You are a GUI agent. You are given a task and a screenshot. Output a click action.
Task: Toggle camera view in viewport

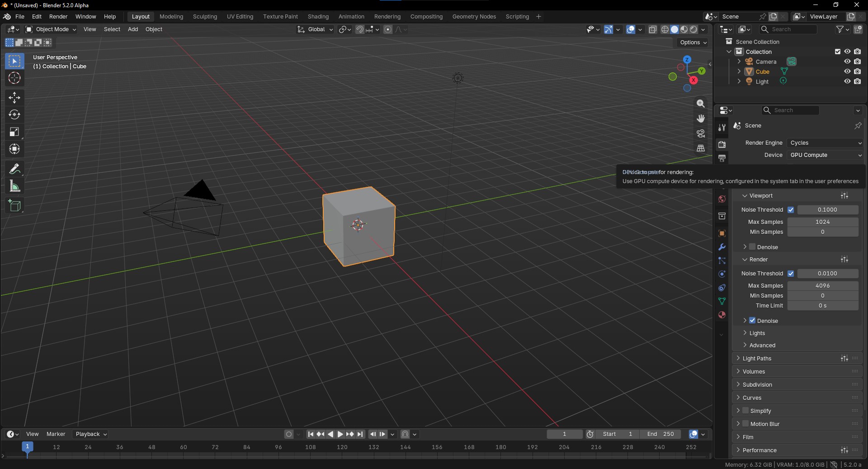[x=701, y=133]
